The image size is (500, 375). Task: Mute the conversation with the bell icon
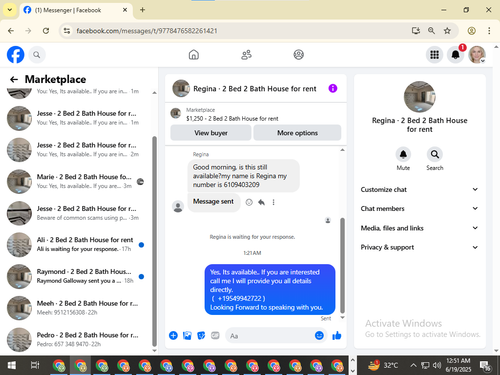coord(403,154)
